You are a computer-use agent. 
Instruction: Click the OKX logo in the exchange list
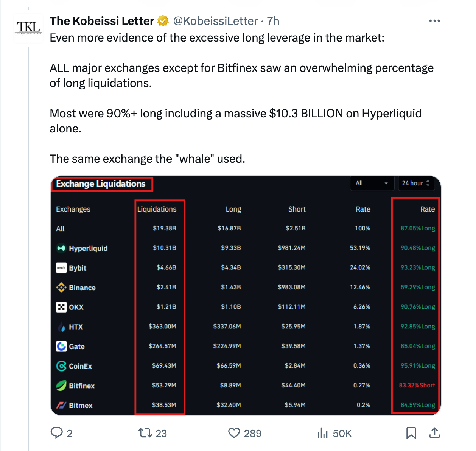pyautogui.click(x=62, y=307)
